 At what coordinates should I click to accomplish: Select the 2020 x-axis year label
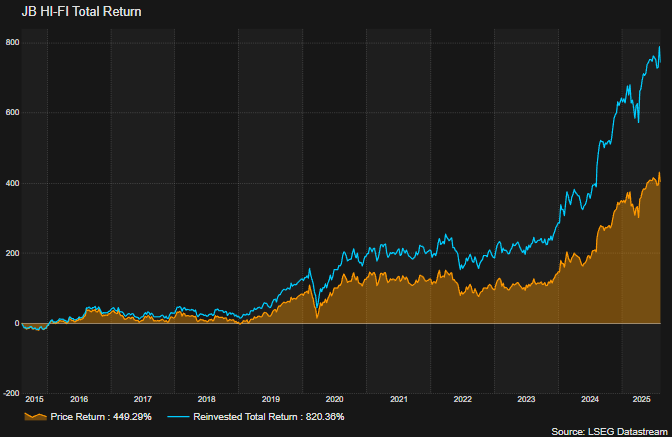(x=334, y=398)
